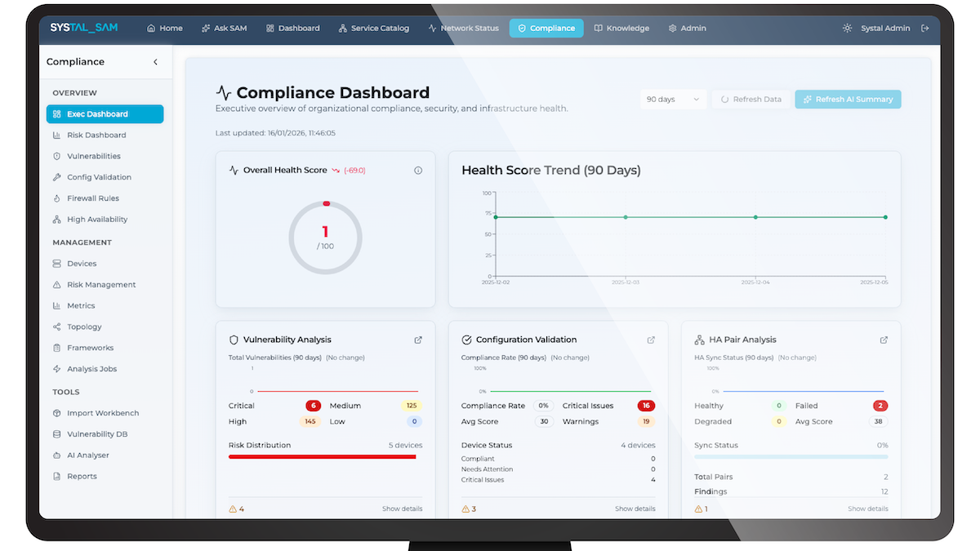Toggle the theme using the sun icon
Viewport: 980px width, 551px height.
(x=847, y=27)
